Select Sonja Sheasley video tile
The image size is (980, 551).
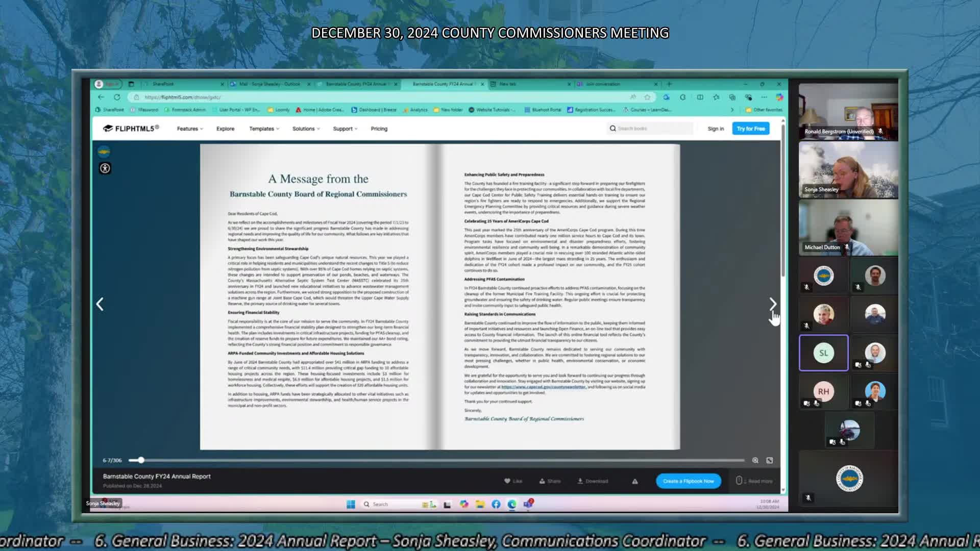(848, 170)
